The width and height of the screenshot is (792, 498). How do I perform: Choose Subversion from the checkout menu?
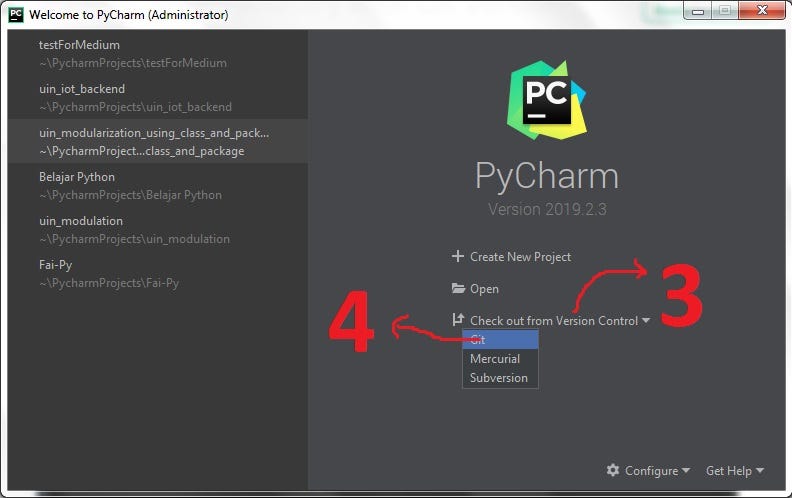pyautogui.click(x=500, y=378)
